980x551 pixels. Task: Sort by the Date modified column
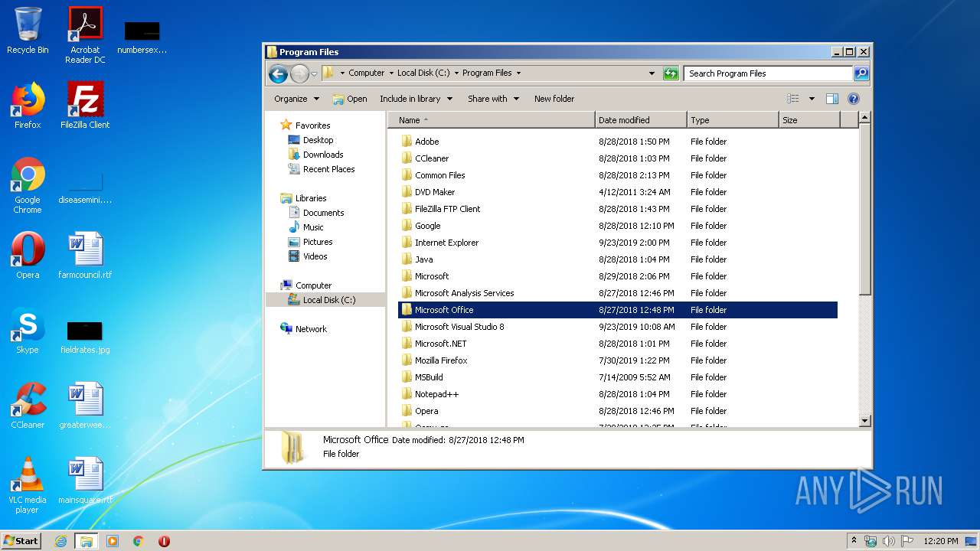641,120
